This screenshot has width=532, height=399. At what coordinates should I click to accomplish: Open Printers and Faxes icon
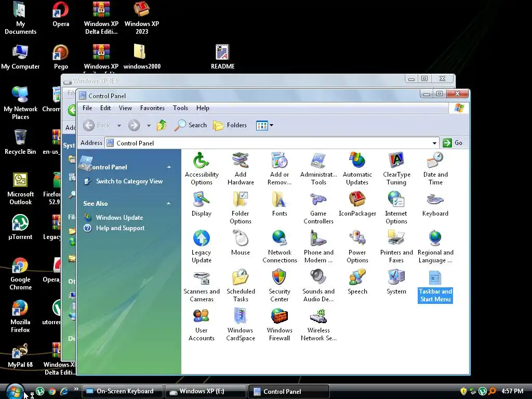click(396, 247)
